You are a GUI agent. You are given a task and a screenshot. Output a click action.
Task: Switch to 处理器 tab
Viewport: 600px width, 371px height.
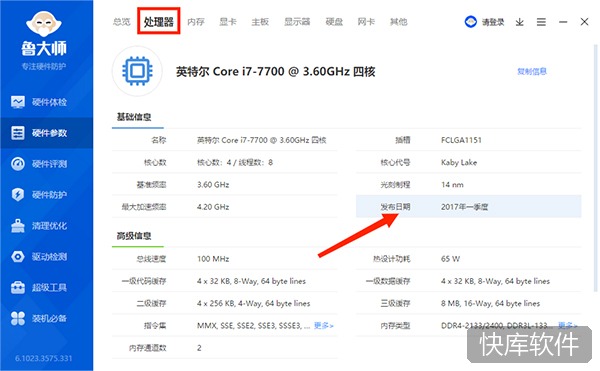(x=158, y=22)
